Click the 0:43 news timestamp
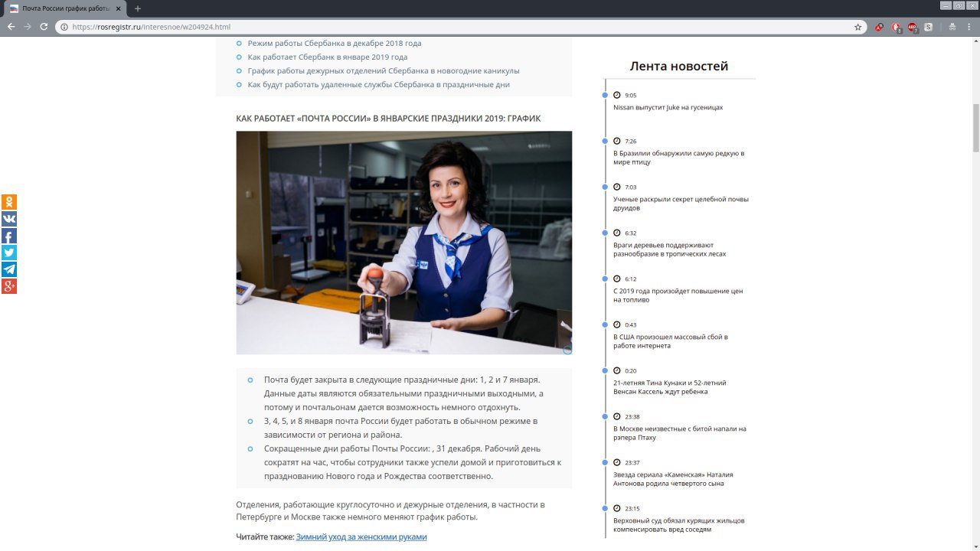Screen dimensions: 980x551 630,325
